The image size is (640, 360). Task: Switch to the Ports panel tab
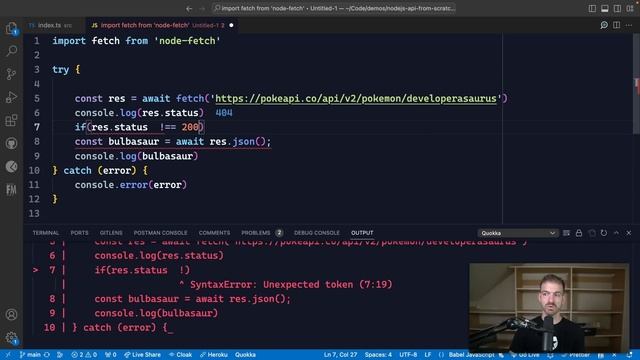coord(79,233)
